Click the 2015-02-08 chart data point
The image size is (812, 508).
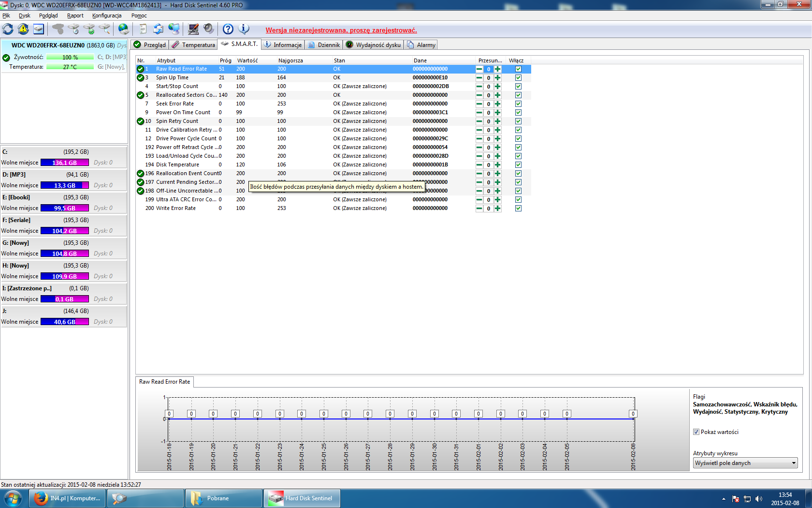[633, 414]
